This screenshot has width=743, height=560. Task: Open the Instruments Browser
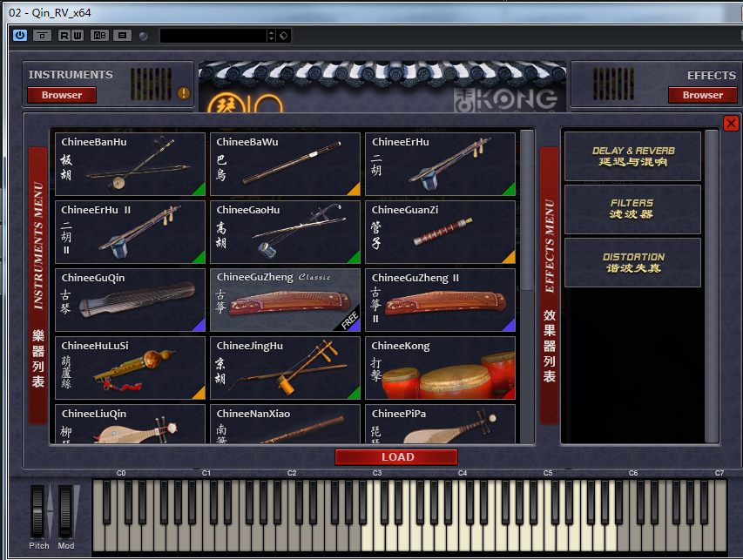pos(62,95)
